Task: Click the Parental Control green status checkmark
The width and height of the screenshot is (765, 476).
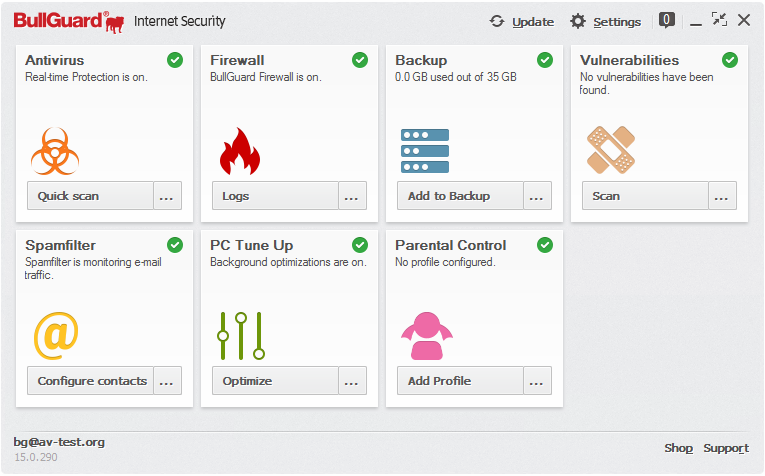Action: [x=545, y=245]
